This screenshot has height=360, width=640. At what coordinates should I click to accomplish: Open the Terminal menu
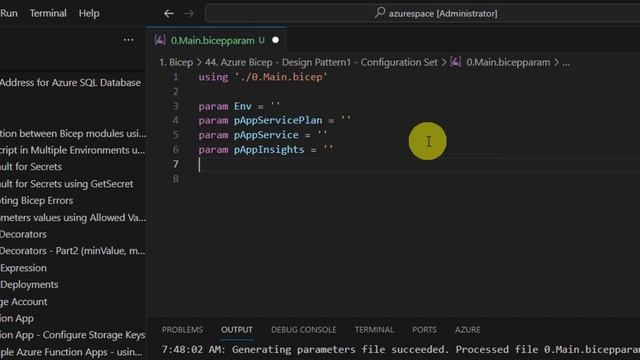(x=48, y=13)
